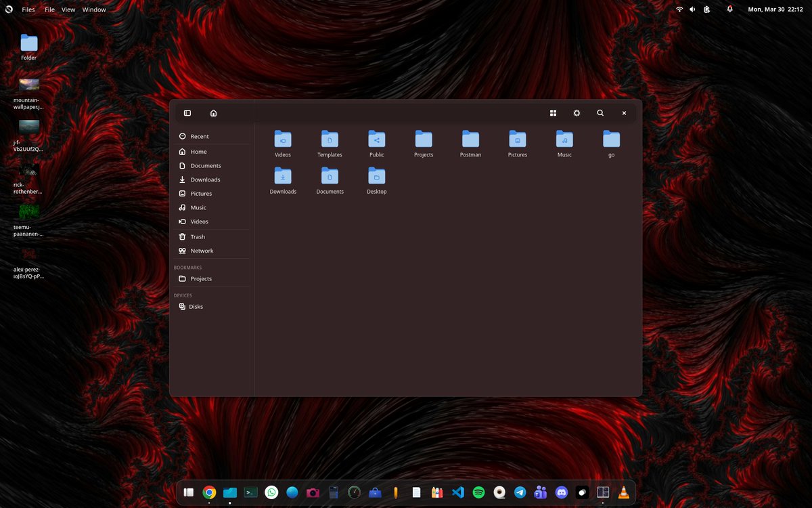Start VLC media player from the dock

(623, 492)
